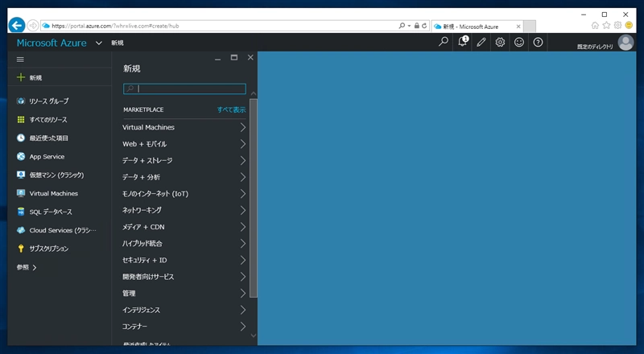
Task: Expand Web + モバイル chevron
Action: (243, 144)
